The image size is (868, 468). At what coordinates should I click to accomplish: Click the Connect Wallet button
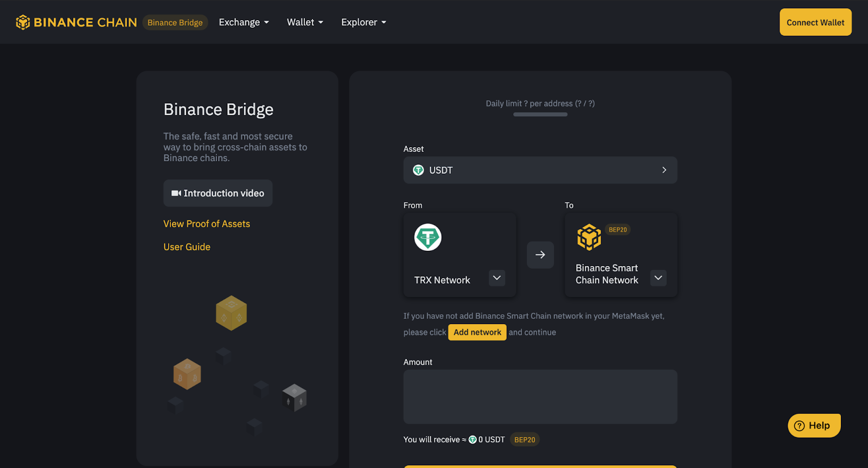815,22
